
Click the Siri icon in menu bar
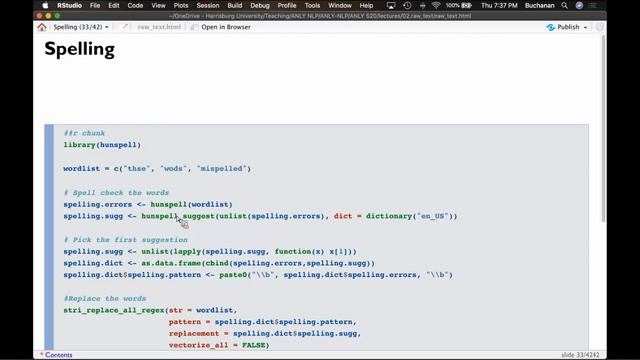579,5
